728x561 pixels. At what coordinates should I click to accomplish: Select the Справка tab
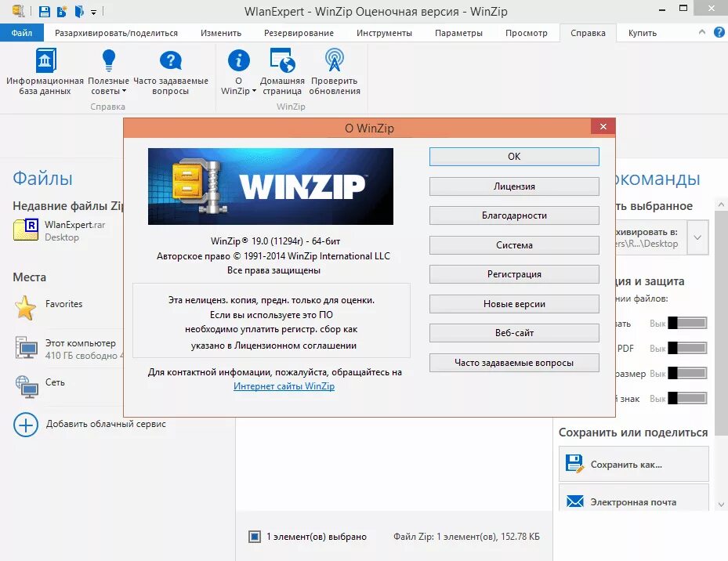pyautogui.click(x=588, y=33)
